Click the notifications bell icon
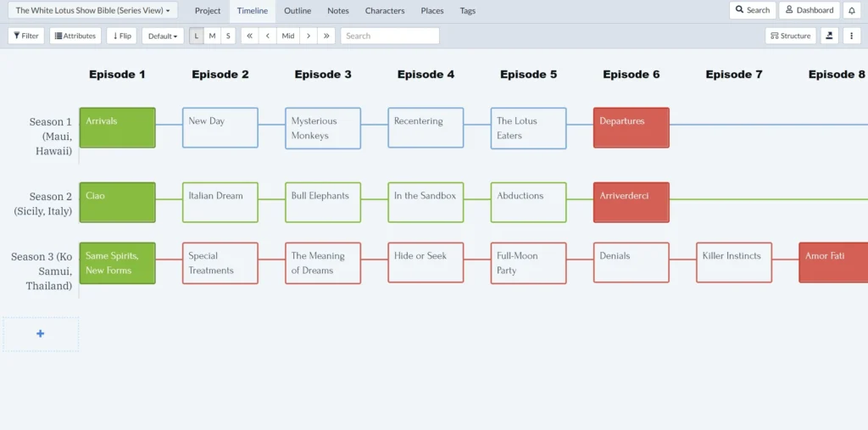The image size is (868, 430). click(x=851, y=10)
